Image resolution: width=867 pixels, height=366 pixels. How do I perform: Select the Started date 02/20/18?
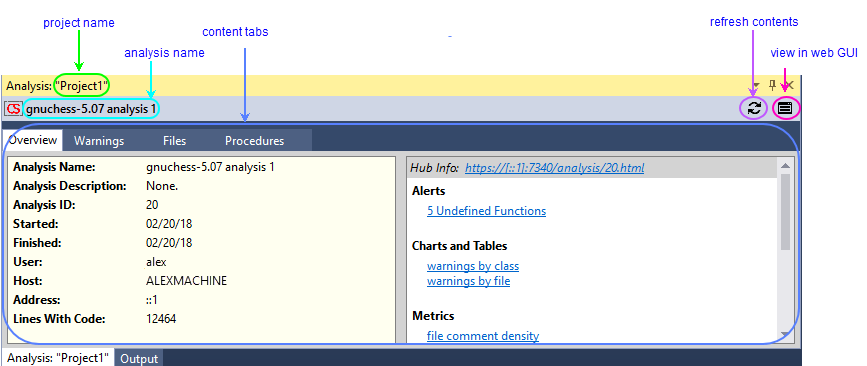[x=169, y=224]
